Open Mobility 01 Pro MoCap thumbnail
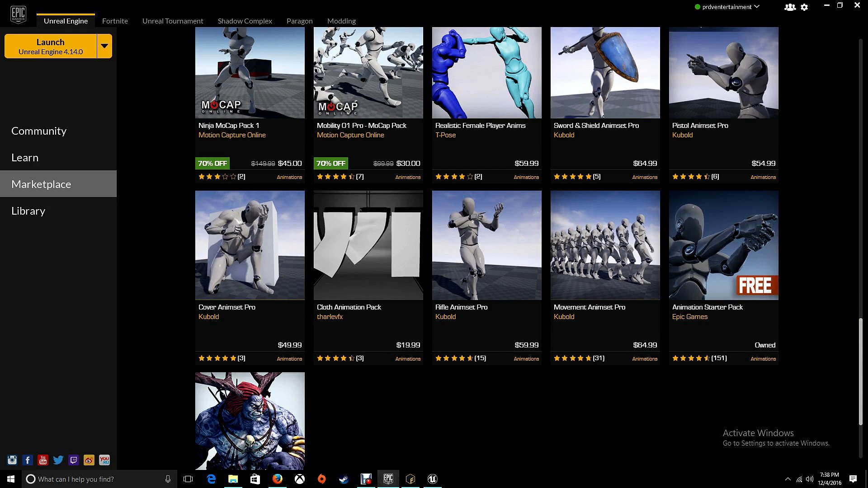The width and height of the screenshot is (868, 488). pyautogui.click(x=368, y=73)
